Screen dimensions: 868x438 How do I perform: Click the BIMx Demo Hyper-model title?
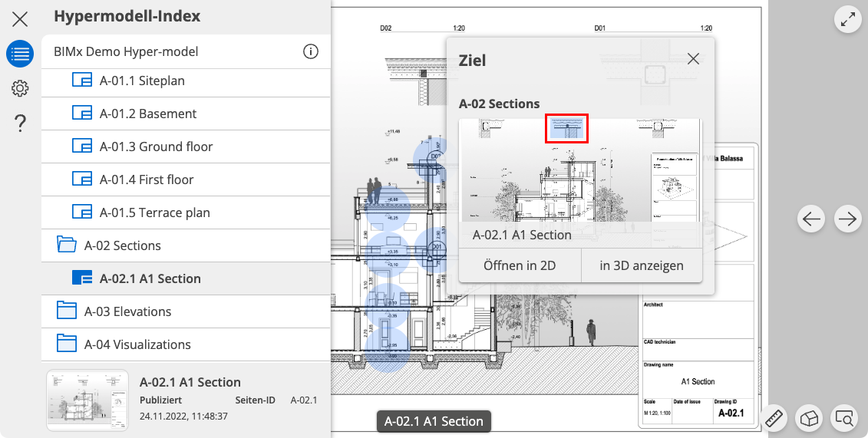pos(126,51)
